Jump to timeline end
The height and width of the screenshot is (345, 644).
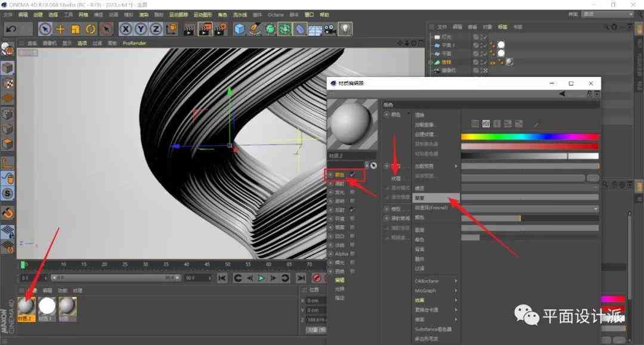(x=301, y=278)
